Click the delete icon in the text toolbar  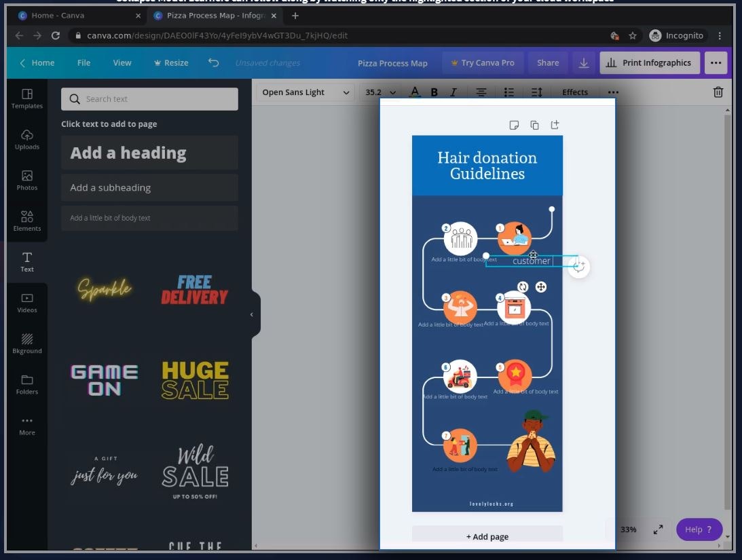tap(718, 92)
